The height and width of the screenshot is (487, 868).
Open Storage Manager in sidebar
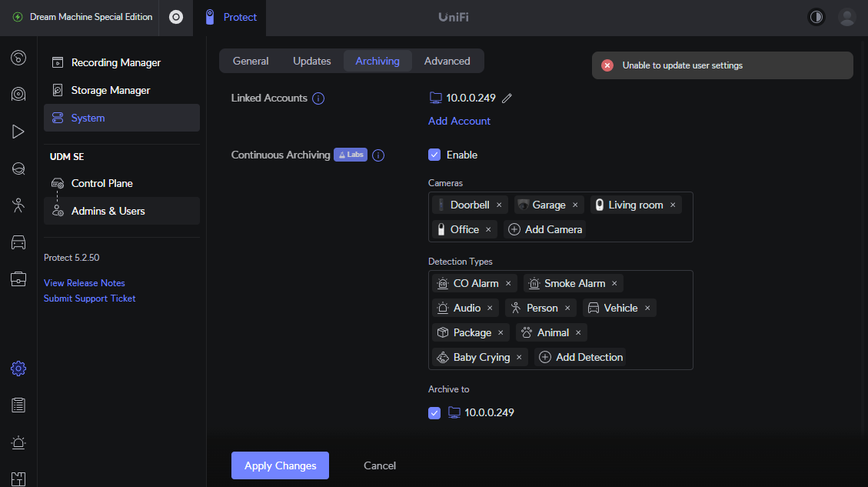[121, 90]
